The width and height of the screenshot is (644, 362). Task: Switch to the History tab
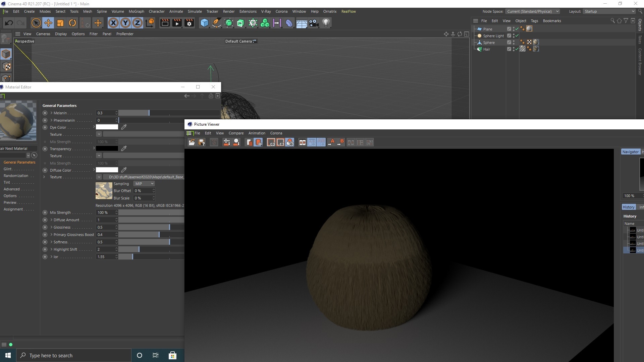tap(629, 207)
